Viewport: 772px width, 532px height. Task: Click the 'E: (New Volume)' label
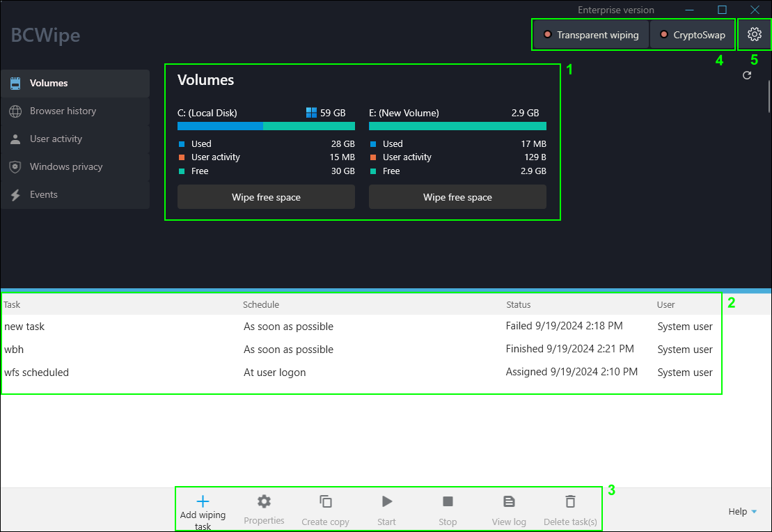coord(404,113)
